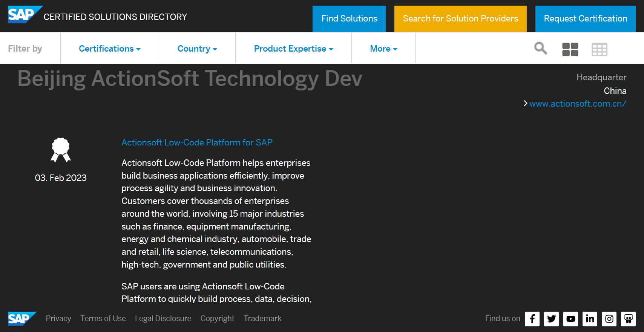The width and height of the screenshot is (644, 332).
Task: Open SAP Twitter page
Action: [551, 319]
